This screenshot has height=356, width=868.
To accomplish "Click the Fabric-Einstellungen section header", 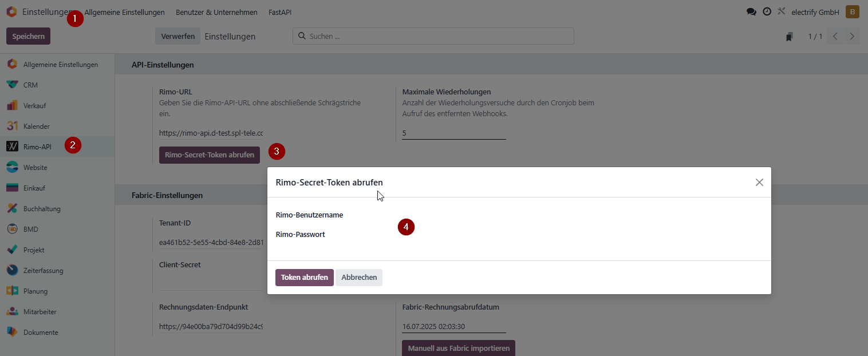I will click(x=167, y=195).
